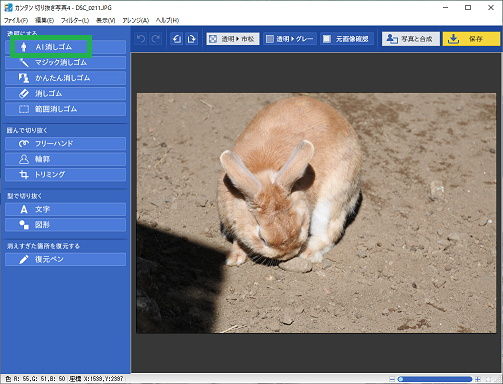Open 写真と合成 photo compositing
This screenshot has width=503, height=384.
[x=411, y=39]
